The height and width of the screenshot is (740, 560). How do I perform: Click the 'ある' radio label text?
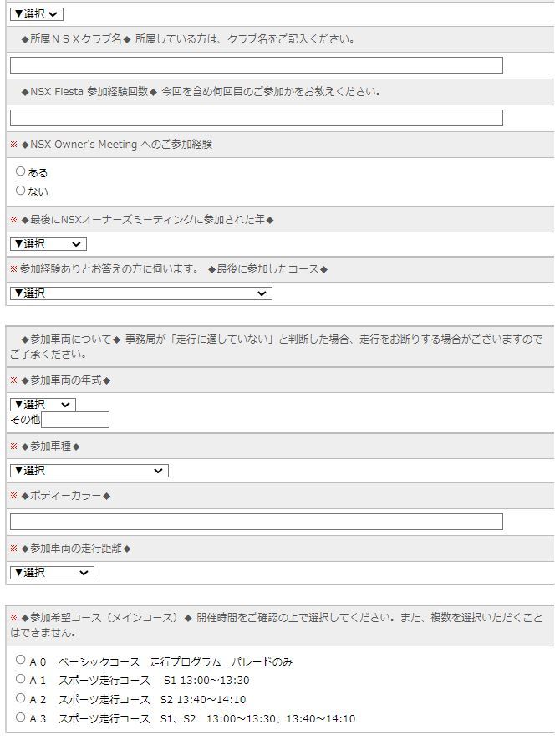(x=38, y=173)
